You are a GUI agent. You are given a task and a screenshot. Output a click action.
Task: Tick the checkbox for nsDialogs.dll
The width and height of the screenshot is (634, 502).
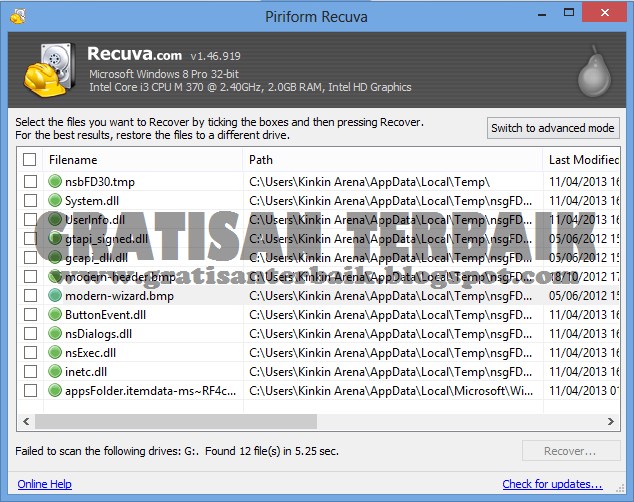point(30,333)
